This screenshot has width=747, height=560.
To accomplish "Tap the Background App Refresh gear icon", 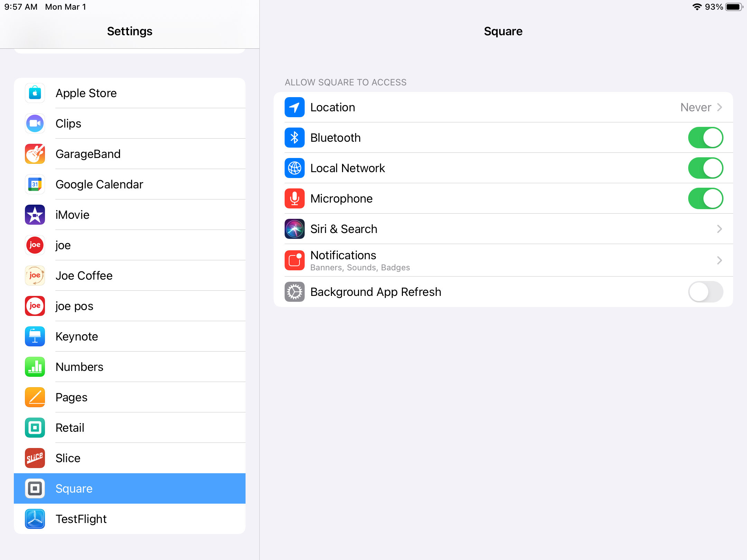I will coord(295,292).
